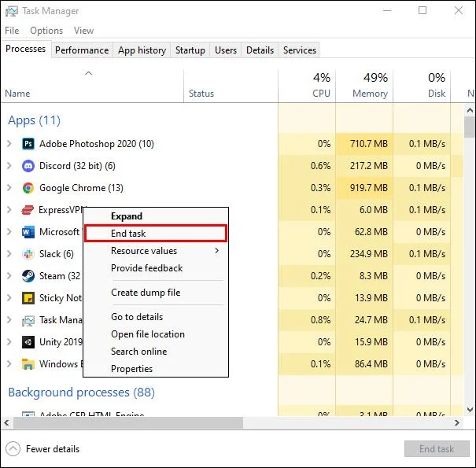Click the Slack app icon
The image size is (476, 468).
coord(28,254)
